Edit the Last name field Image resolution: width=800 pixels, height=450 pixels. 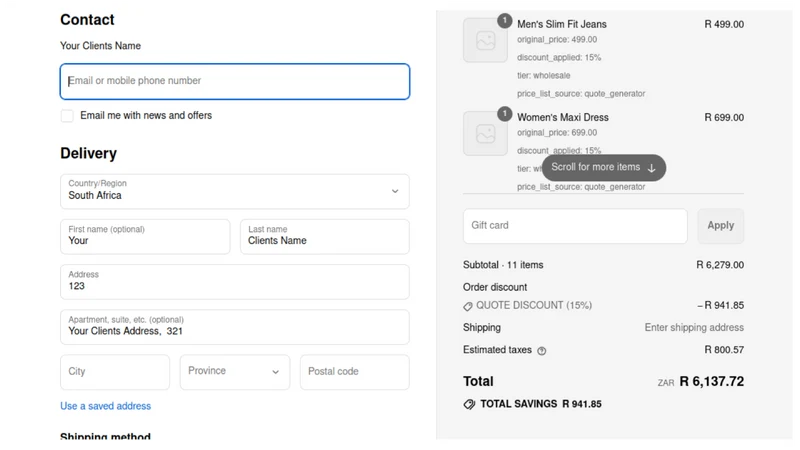(x=324, y=236)
